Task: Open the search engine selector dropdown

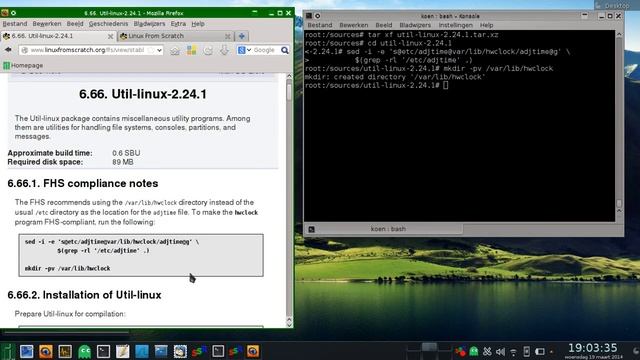Action: click(244, 50)
